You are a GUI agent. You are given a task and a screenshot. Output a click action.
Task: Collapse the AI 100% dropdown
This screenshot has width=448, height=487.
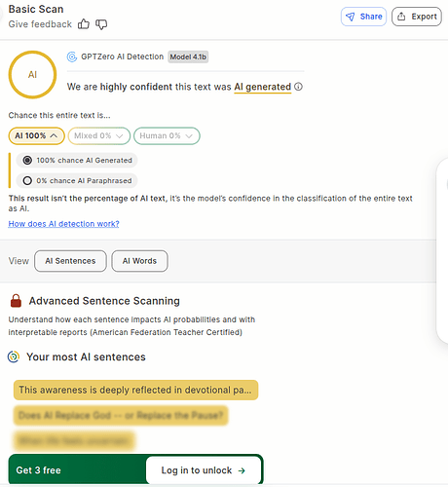click(36, 135)
